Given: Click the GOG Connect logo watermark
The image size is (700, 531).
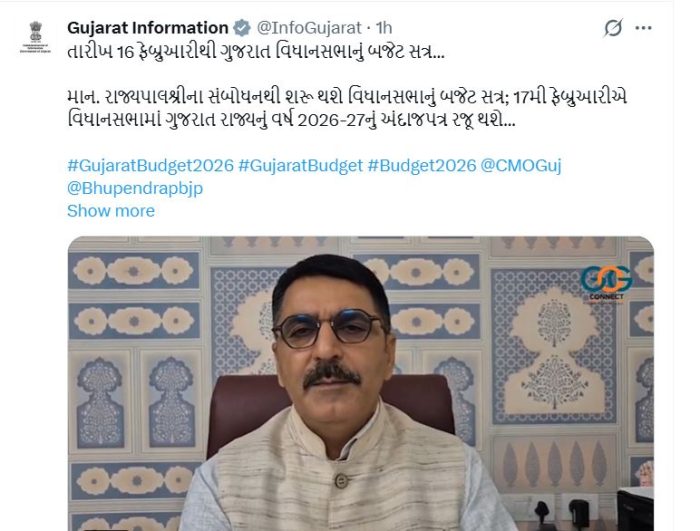Looking at the screenshot, I should coord(606,283).
